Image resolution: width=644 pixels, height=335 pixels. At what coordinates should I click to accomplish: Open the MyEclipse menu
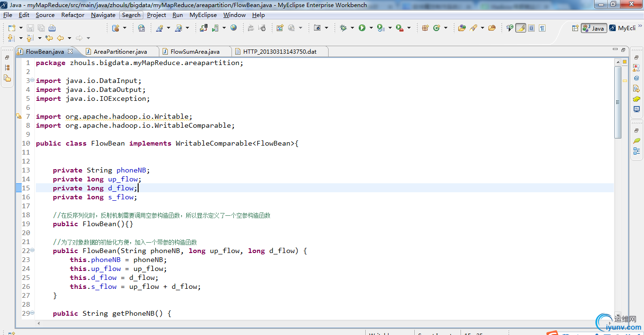(x=203, y=15)
